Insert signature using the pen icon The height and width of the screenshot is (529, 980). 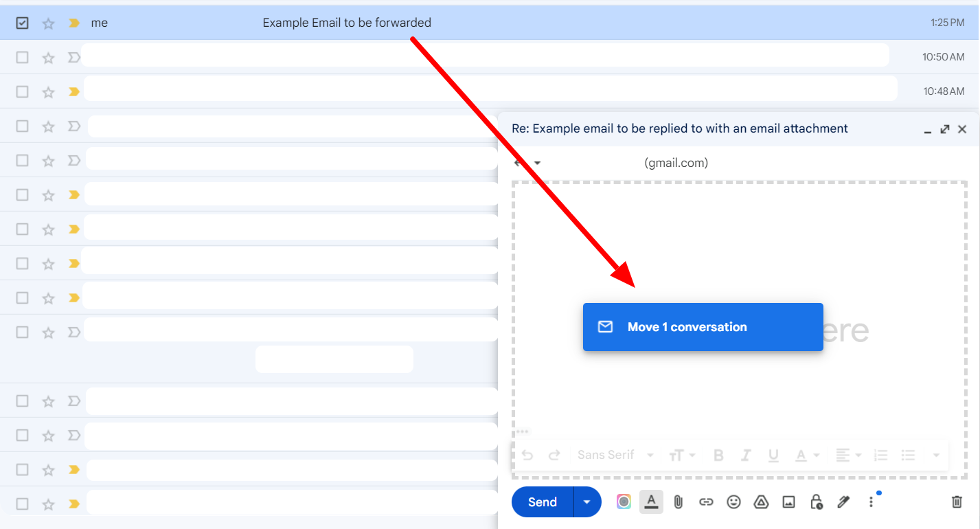[x=843, y=502]
